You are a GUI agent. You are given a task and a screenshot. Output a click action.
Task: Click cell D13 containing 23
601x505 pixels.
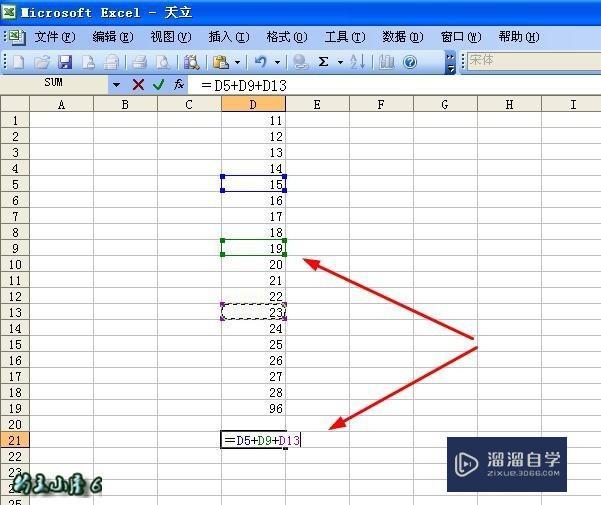[253, 312]
